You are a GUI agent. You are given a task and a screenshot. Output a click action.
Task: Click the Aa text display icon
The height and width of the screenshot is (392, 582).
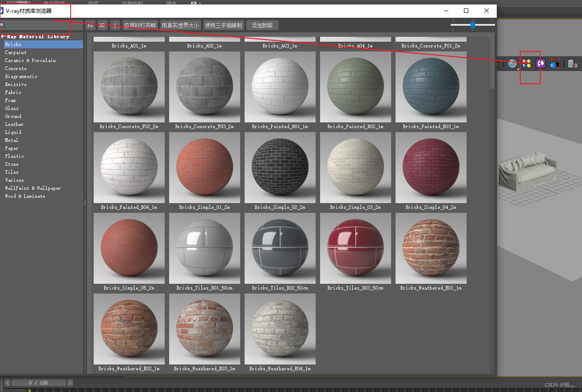click(x=90, y=25)
